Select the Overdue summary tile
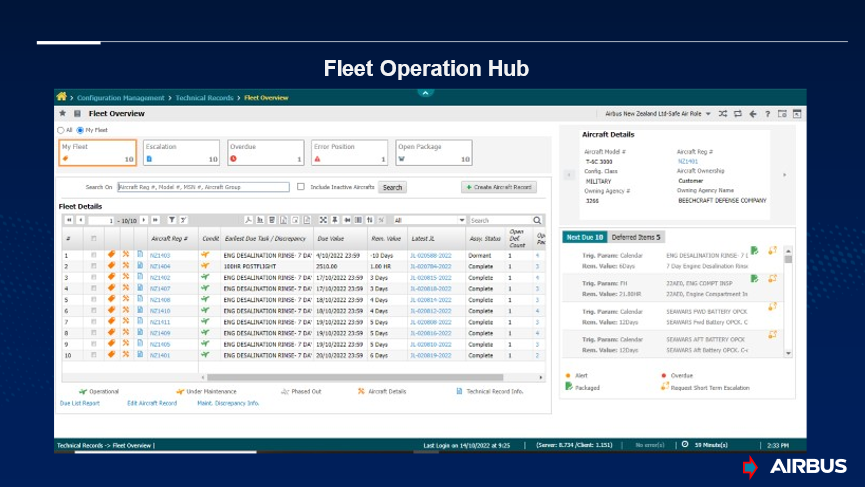 click(265, 152)
